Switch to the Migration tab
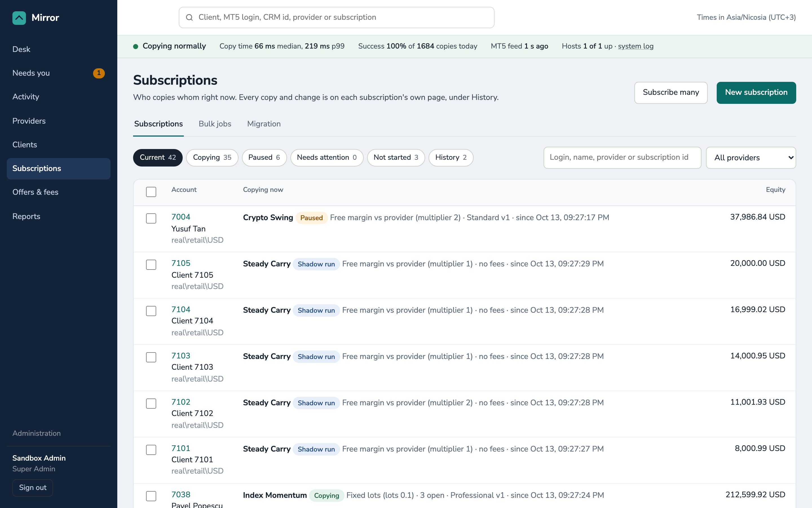The height and width of the screenshot is (508, 812). [264, 124]
